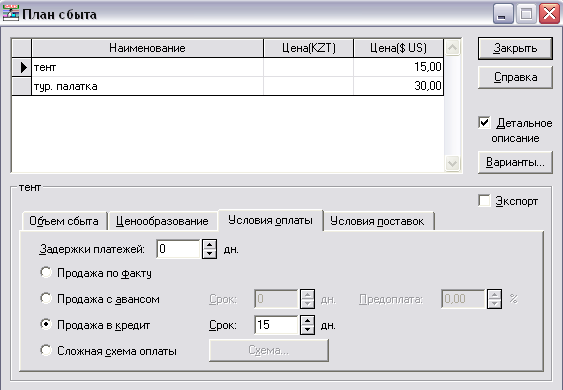The width and height of the screenshot is (563, 390).
Task: Select the Продажа с авансом option
Action: pos(46,298)
